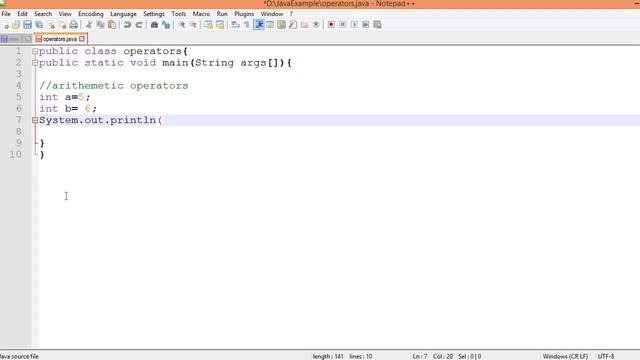
Task: Open the Macro menu
Action: (201, 14)
